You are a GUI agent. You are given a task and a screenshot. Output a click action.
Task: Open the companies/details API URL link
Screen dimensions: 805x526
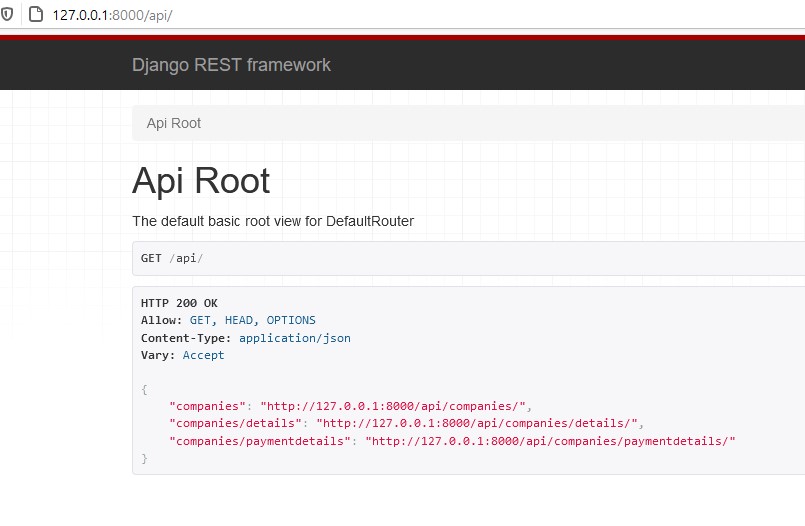pyautogui.click(x=477, y=423)
